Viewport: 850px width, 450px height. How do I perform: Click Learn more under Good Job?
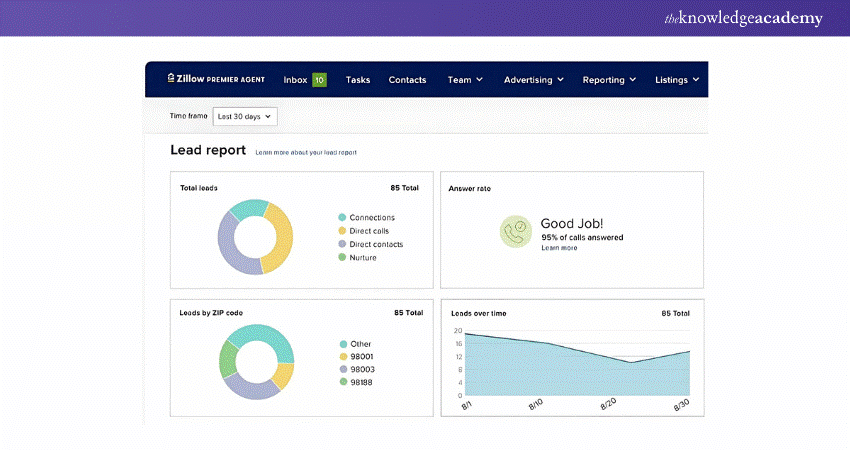click(559, 247)
